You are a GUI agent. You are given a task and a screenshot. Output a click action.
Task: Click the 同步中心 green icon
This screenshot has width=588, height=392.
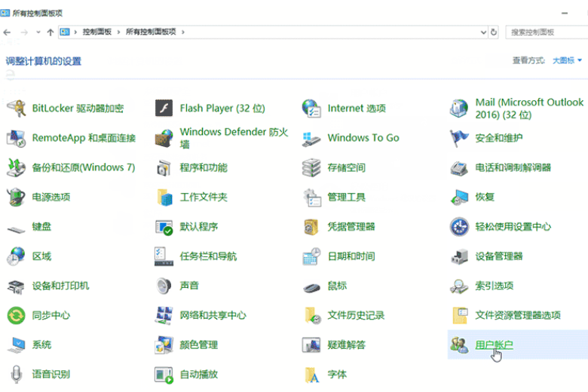(x=16, y=315)
